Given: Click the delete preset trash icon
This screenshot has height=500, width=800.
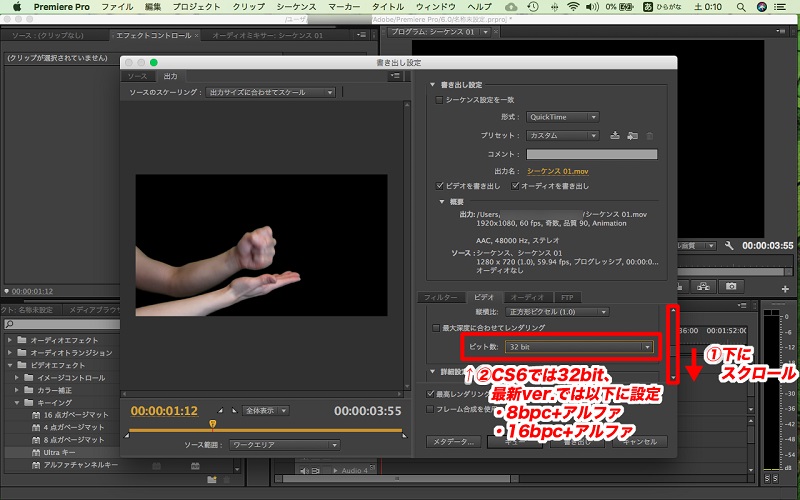Looking at the screenshot, I should pyautogui.click(x=649, y=135).
